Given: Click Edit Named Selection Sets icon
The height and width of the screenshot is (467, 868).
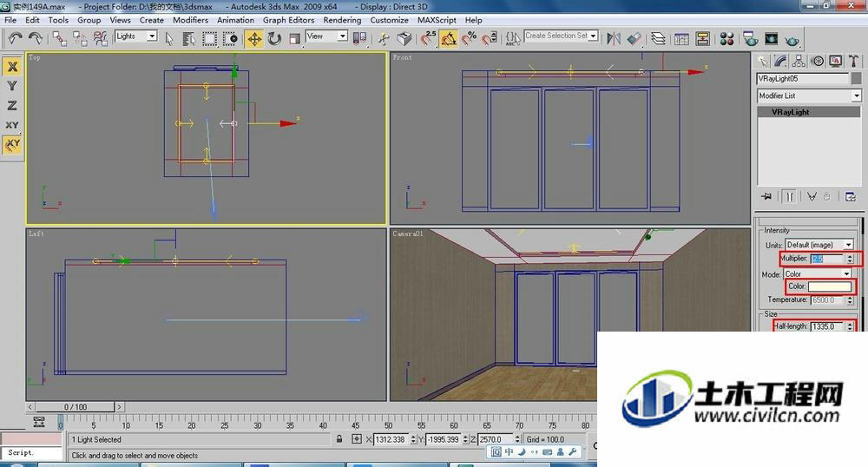Looking at the screenshot, I should coord(513,38).
